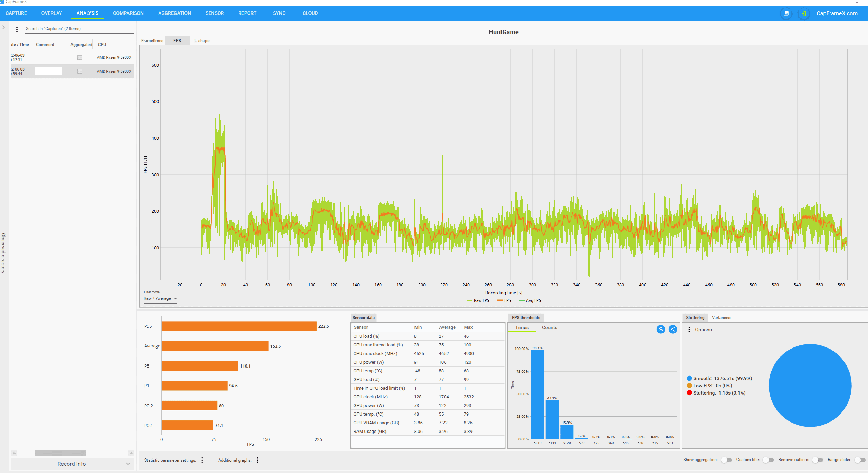This screenshot has width=868, height=473.
Task: Turn on the Range slider switch
Action: [860, 460]
